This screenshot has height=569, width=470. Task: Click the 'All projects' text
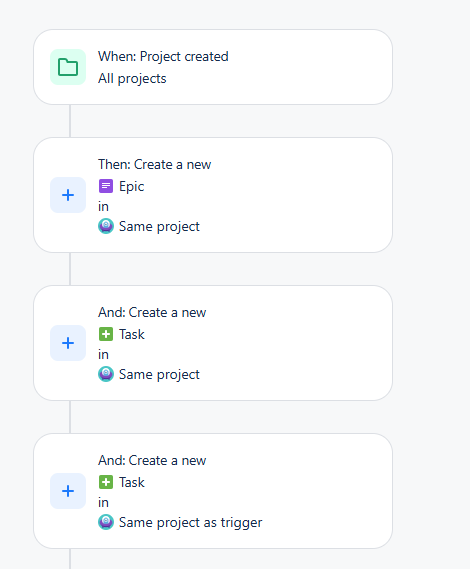click(x=132, y=78)
